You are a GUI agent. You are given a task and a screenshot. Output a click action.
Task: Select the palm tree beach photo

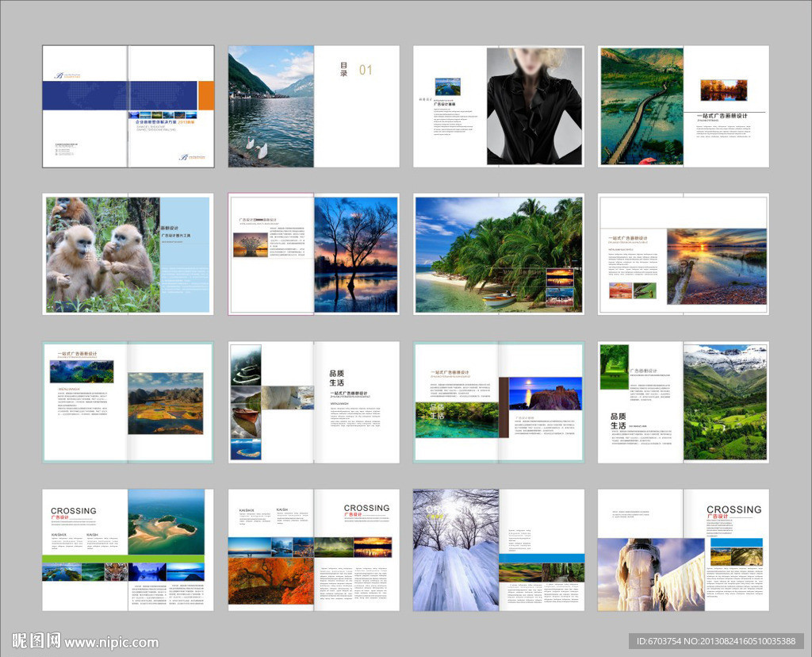499,255
